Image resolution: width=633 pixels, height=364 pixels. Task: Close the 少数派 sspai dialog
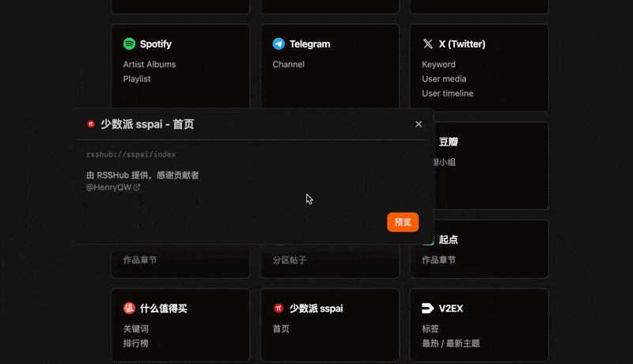pos(419,124)
